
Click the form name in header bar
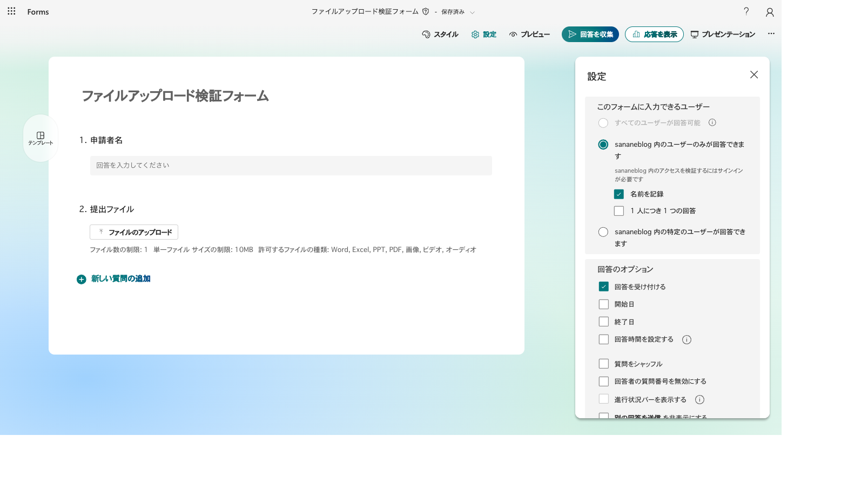[365, 11]
